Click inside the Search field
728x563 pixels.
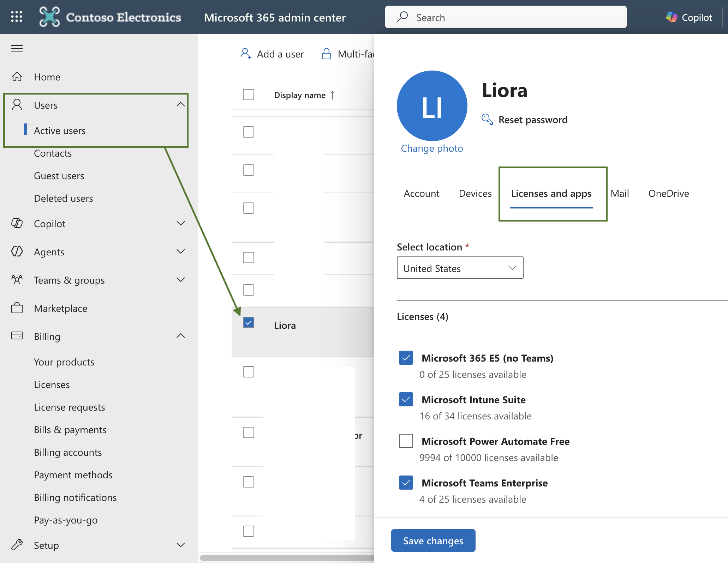pos(506,17)
